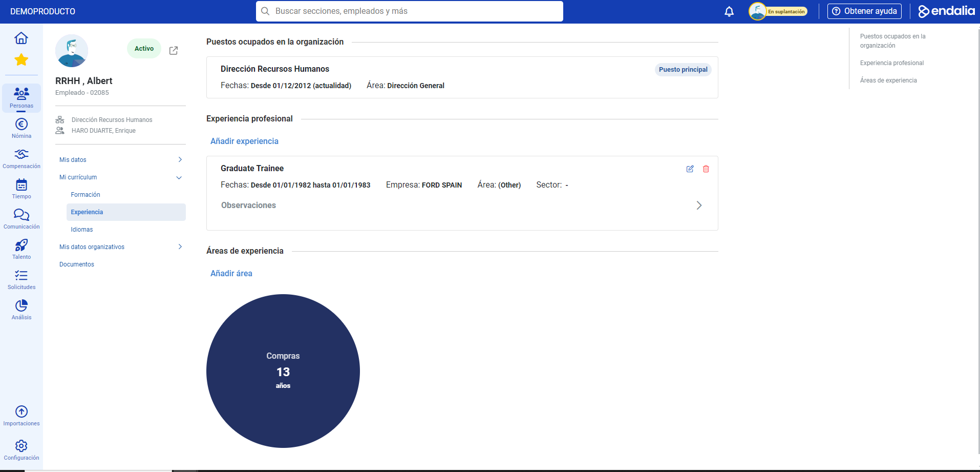Jump to Experiencia profesional anchor

(892, 63)
